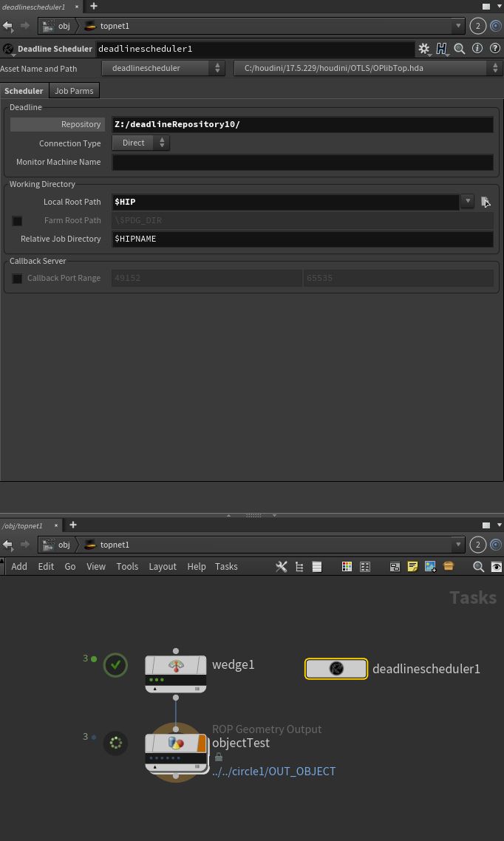Screen dimensions: 504x841
Task: Open the OPlibTop.hda asset path dropdown
Action: [368, 68]
